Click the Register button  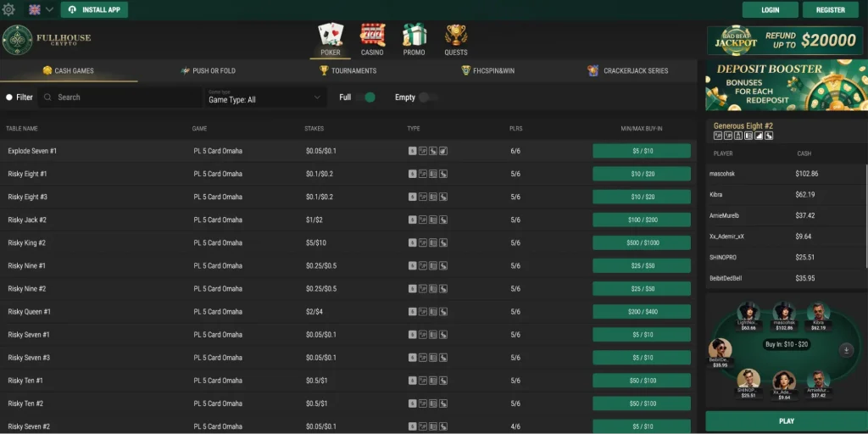pyautogui.click(x=830, y=10)
